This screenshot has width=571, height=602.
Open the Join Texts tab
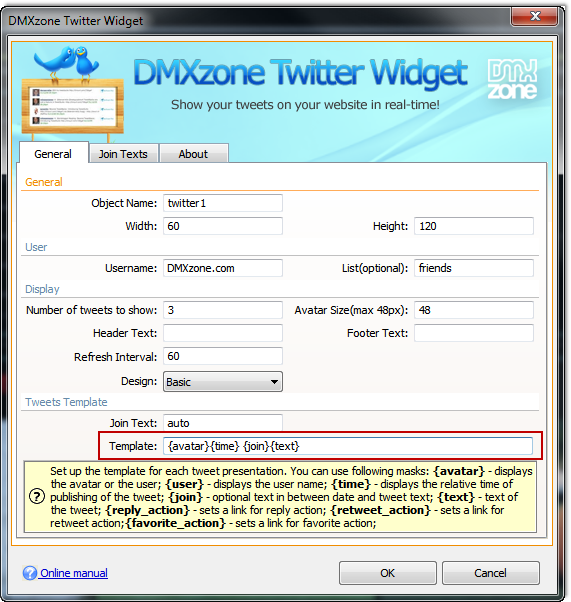coord(123,154)
